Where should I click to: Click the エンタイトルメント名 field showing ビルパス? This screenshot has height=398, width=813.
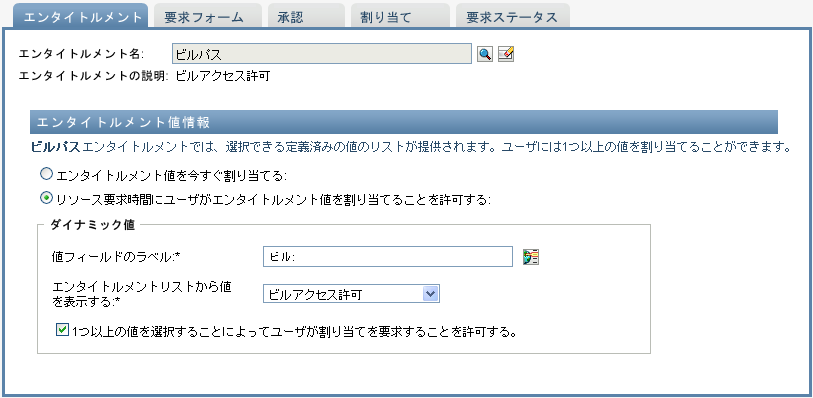click(321, 54)
